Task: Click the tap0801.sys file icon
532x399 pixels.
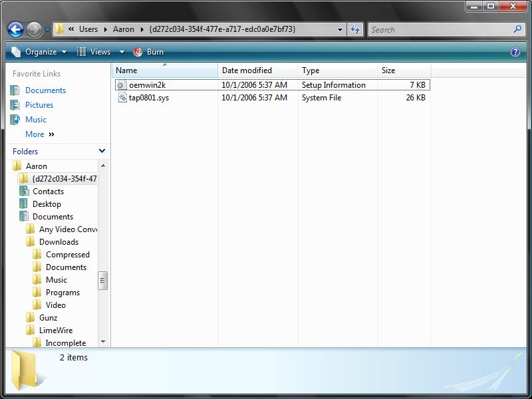Action: pos(122,98)
